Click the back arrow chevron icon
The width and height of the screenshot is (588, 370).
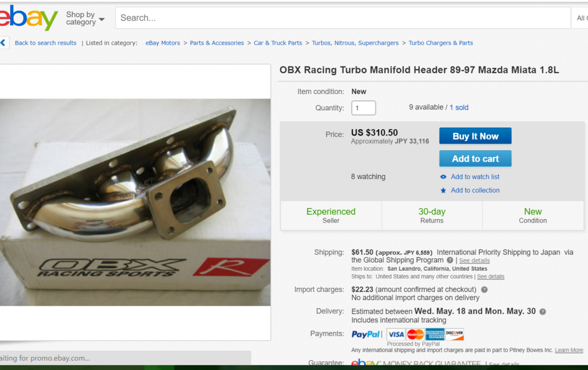click(x=3, y=42)
